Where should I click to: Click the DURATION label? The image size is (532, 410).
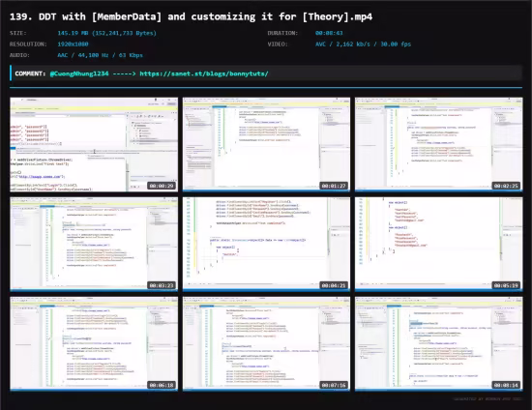(282, 33)
